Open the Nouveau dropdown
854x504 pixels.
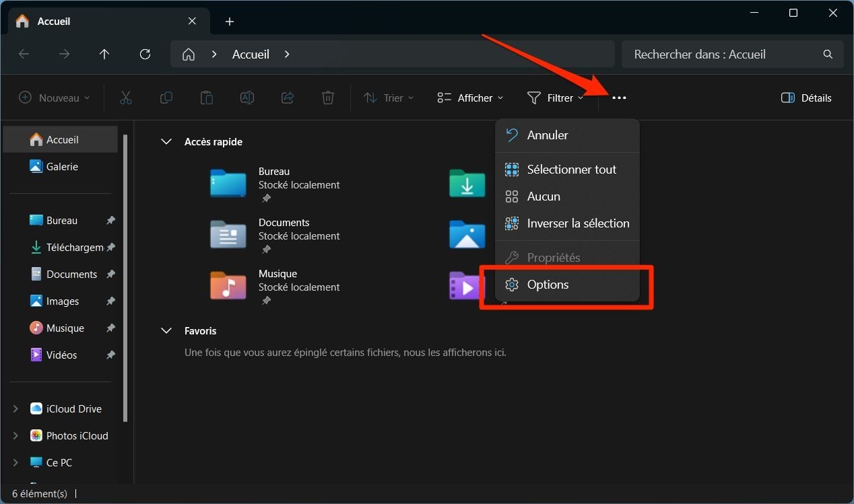tap(54, 98)
